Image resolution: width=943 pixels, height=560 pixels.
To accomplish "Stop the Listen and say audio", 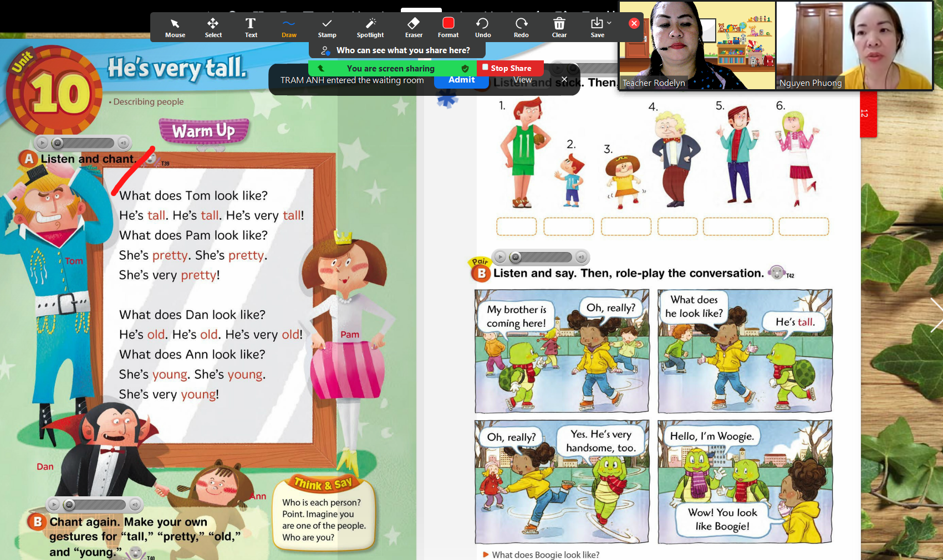I will tap(516, 257).
